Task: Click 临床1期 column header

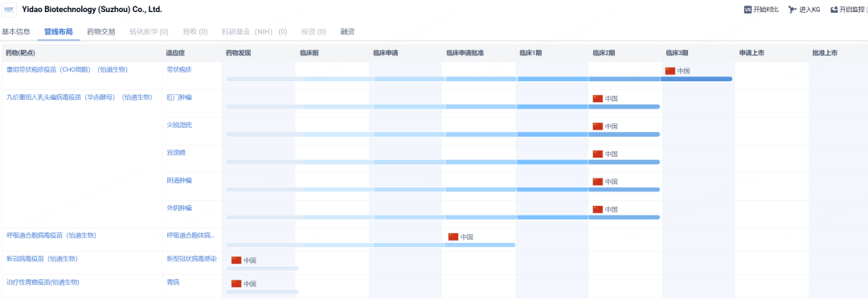Action: pos(530,53)
